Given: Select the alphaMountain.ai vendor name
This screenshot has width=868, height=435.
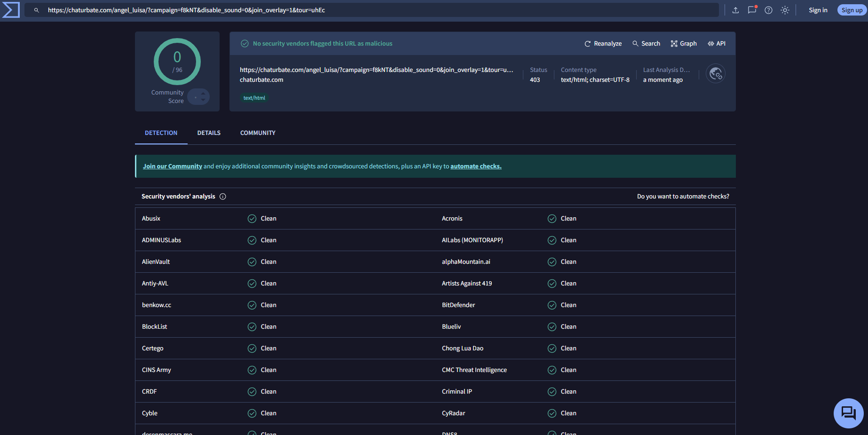Looking at the screenshot, I should click(x=466, y=262).
